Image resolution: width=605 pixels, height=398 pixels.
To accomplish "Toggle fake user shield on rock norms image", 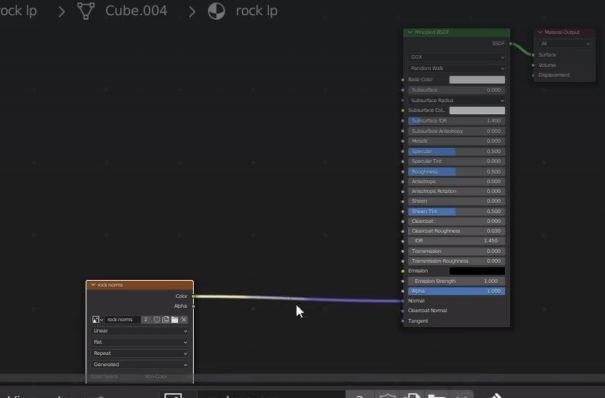I will [x=157, y=320].
